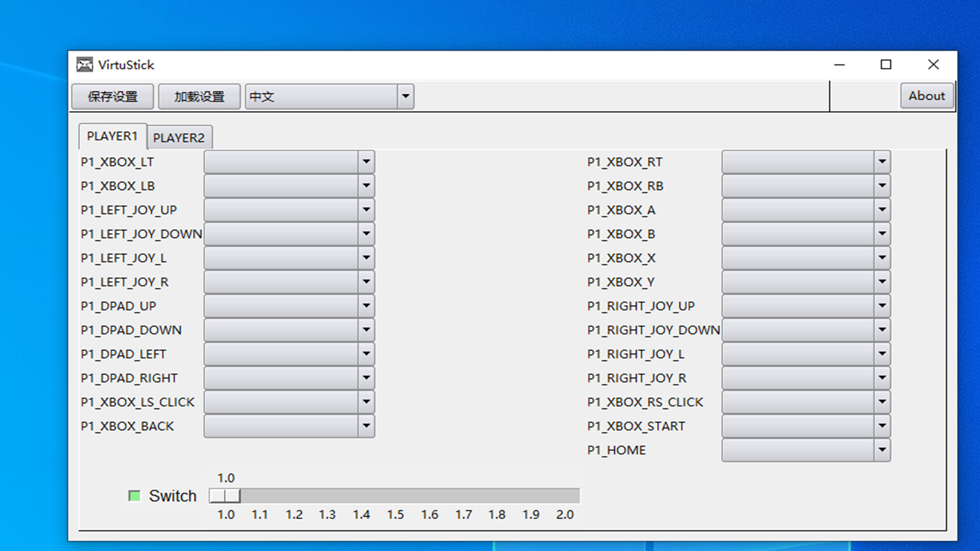Click the 保存设置 save settings button
Screen dimensions: 980x551
pyautogui.click(x=112, y=96)
